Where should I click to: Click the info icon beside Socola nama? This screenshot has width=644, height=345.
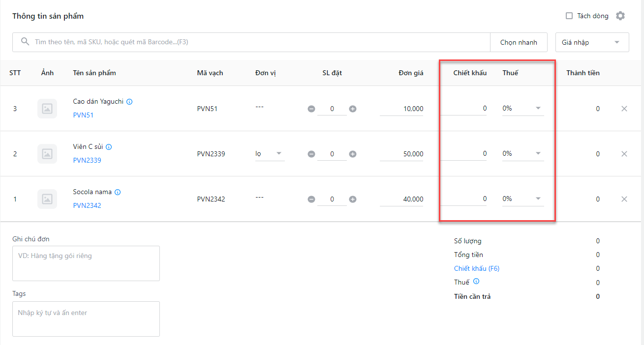(118, 192)
